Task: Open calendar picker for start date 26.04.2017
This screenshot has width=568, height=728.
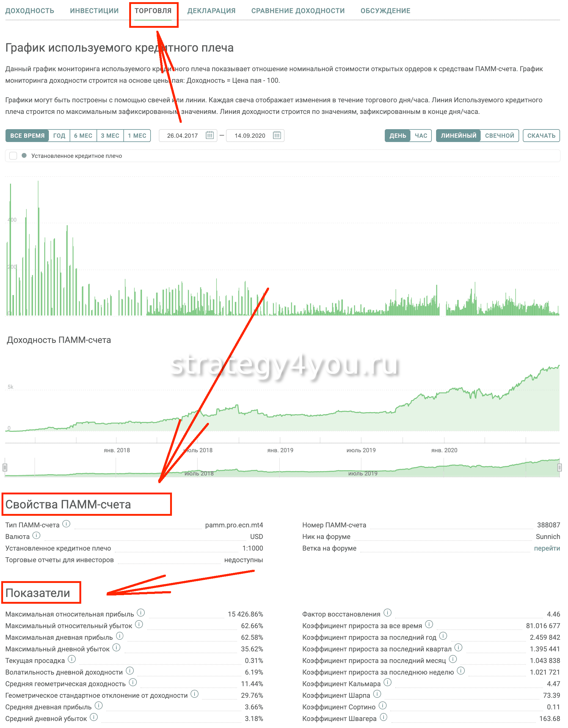Action: coord(209,135)
